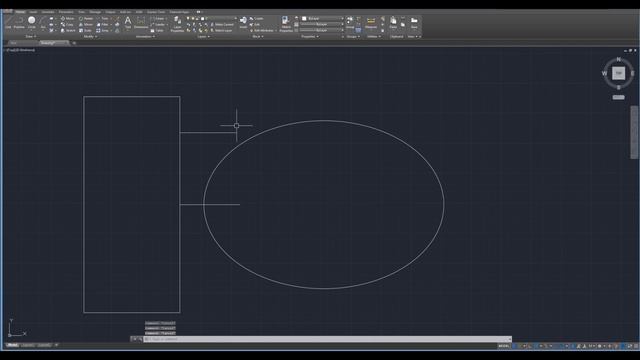Click the command line input field
The height and width of the screenshot is (360, 640).
327,339
